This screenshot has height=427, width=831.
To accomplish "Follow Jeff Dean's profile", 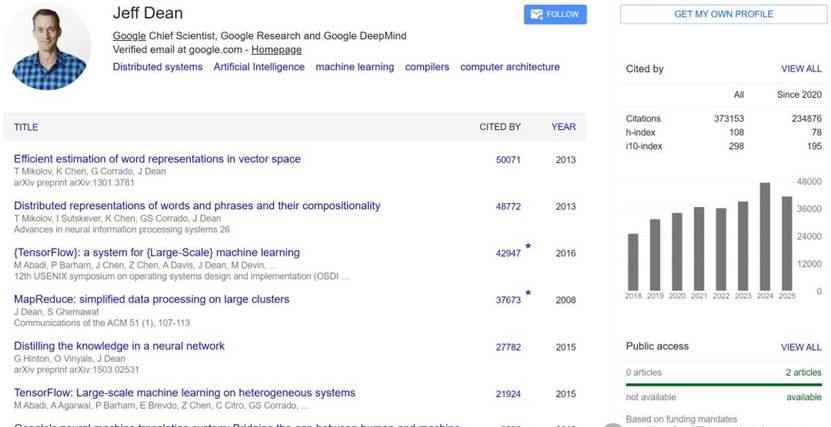I will pos(555,14).
